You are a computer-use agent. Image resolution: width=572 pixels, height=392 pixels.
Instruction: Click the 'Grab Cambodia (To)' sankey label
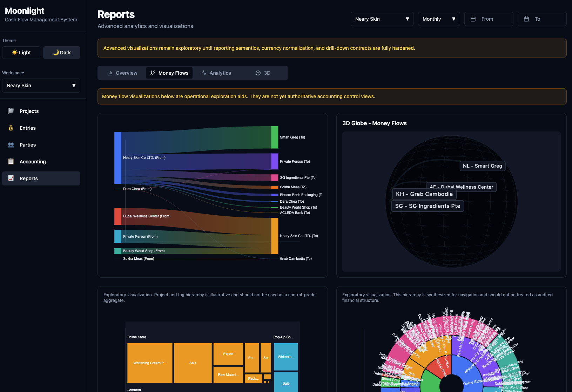pos(296,258)
